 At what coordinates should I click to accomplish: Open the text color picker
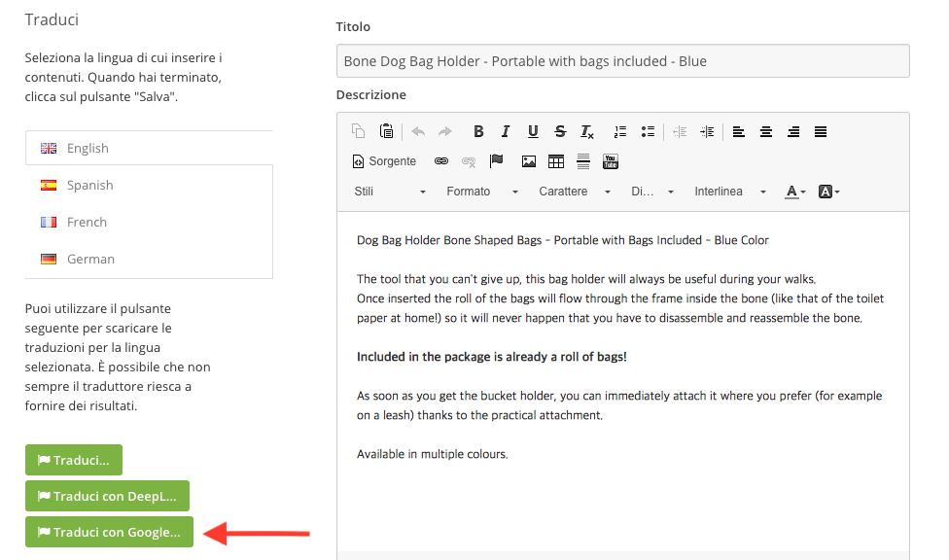(794, 192)
